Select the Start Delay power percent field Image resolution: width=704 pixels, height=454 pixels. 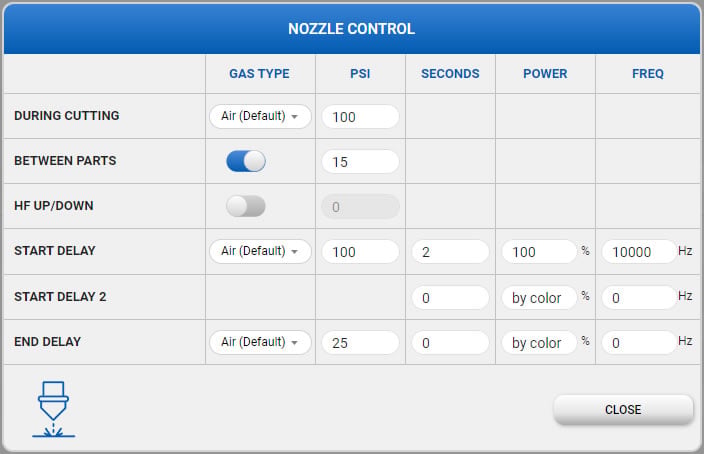tap(539, 251)
